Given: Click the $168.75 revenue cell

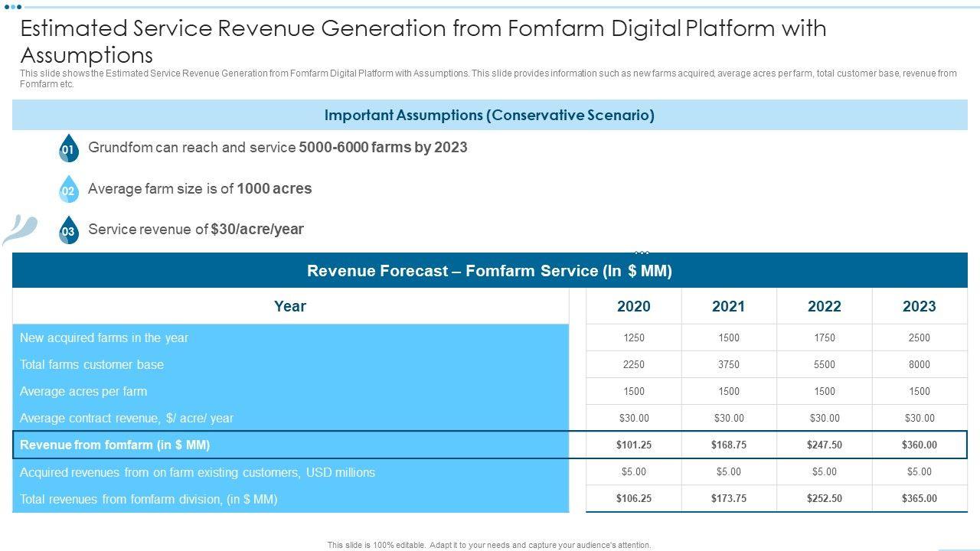Looking at the screenshot, I should [x=729, y=445].
